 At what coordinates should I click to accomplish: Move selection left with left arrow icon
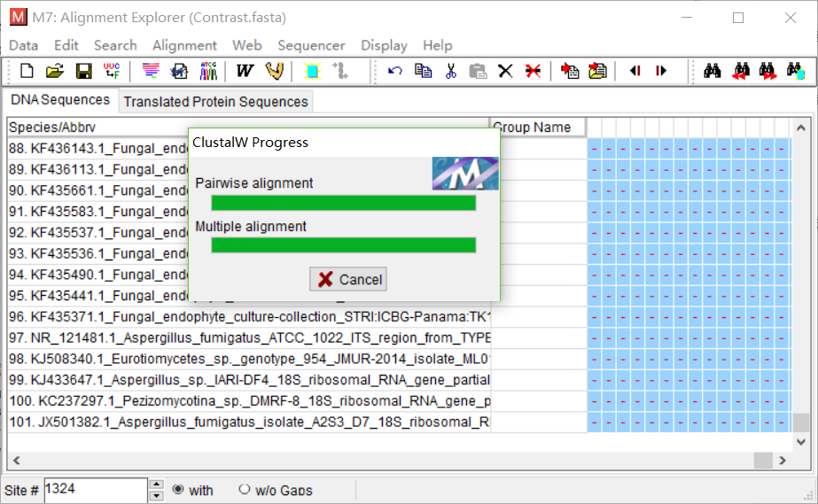(635, 70)
